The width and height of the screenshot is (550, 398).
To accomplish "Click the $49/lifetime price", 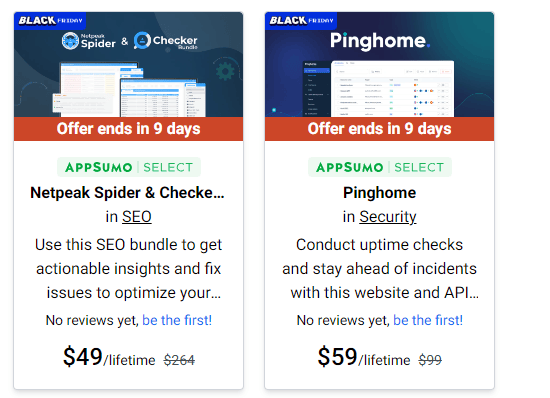I will click(109, 357).
